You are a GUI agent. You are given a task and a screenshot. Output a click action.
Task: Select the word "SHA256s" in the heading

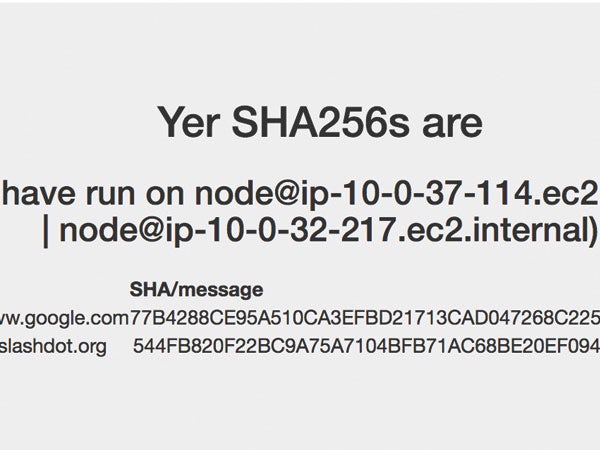[320, 122]
